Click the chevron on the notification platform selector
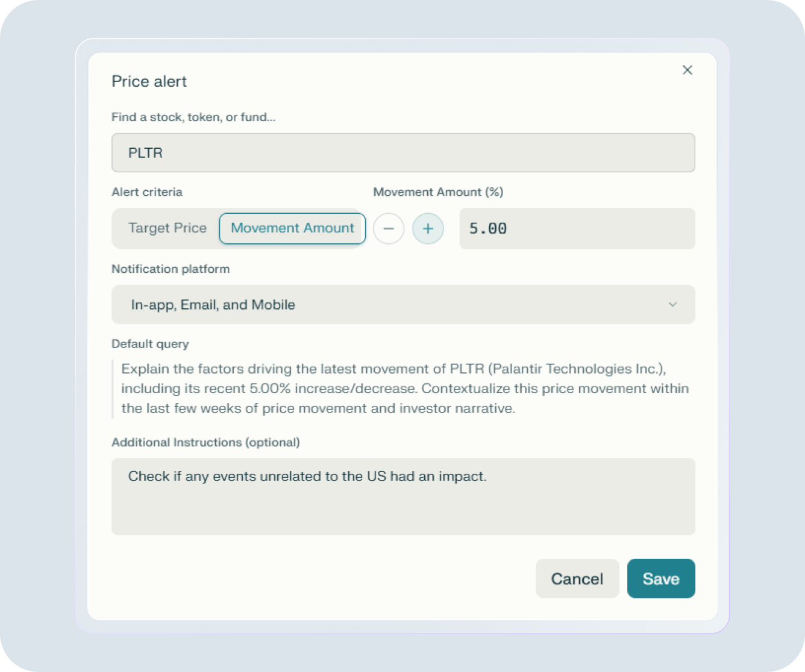805x672 pixels. click(673, 305)
